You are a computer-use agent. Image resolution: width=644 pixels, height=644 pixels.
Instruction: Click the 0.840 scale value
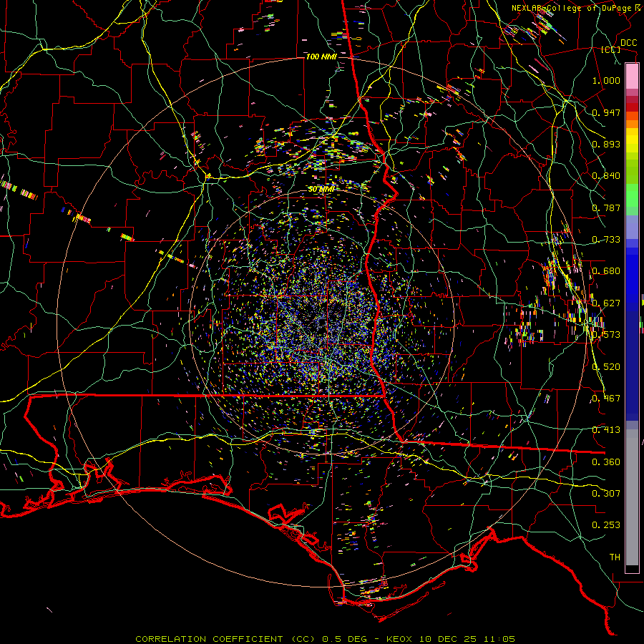pos(606,176)
